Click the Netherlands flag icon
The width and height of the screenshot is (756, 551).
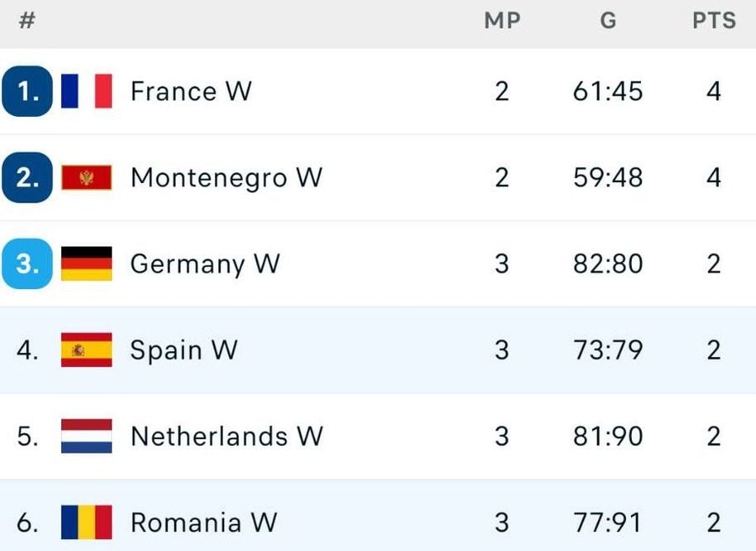click(x=87, y=436)
